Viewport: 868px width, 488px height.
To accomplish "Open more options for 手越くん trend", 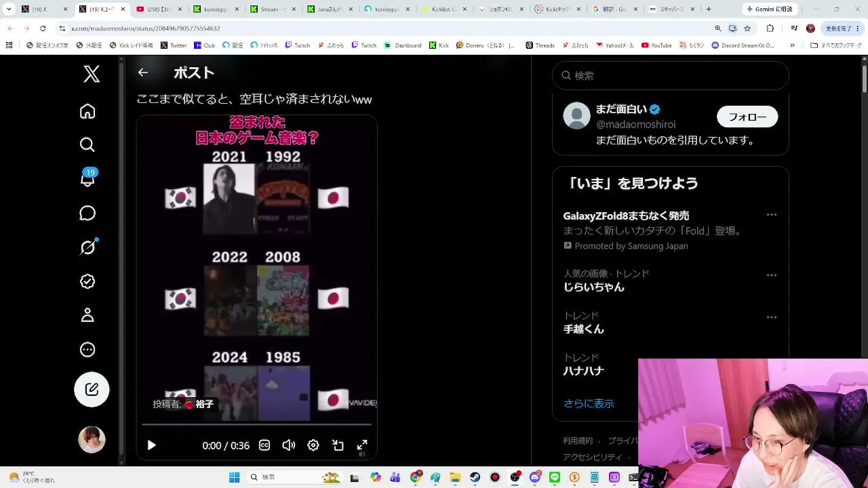I will tap(771, 317).
